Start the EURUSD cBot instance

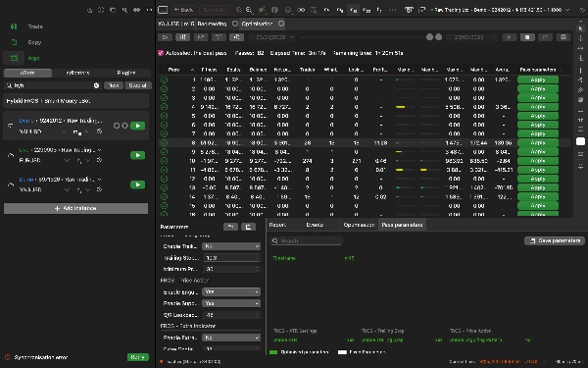[x=137, y=155]
